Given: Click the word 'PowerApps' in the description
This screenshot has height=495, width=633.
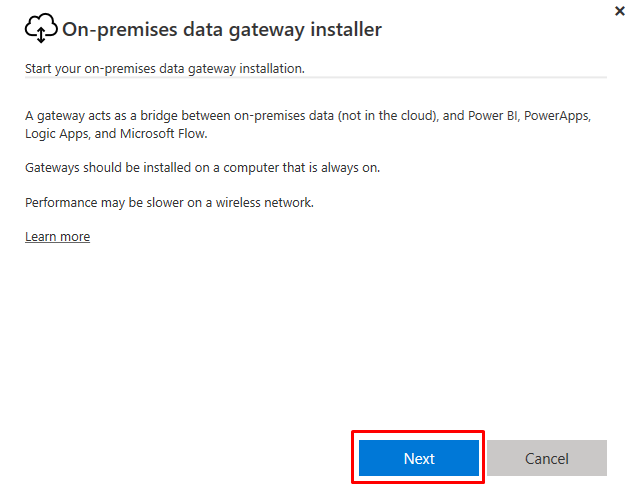Looking at the screenshot, I should pyautogui.click(x=558, y=116).
